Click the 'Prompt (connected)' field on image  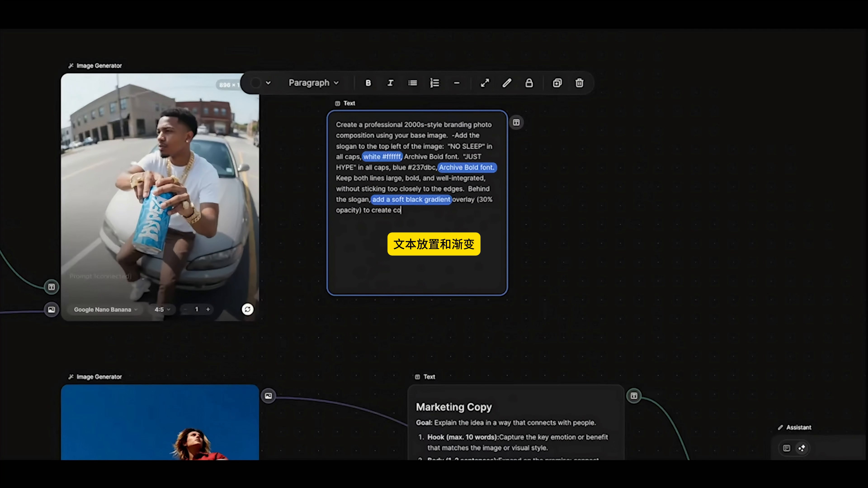(100, 276)
